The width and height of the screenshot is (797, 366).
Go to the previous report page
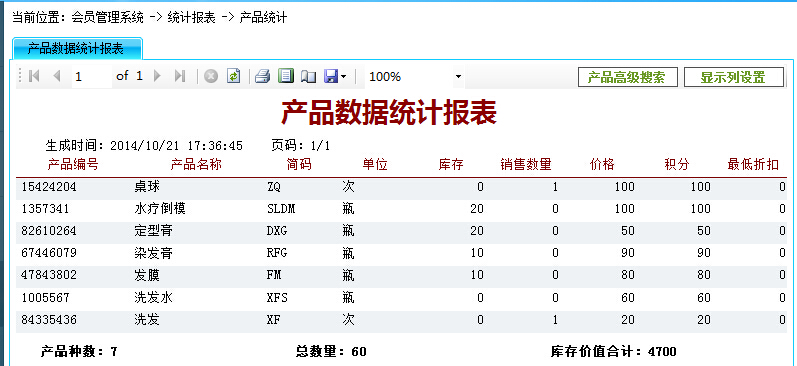[x=56, y=76]
